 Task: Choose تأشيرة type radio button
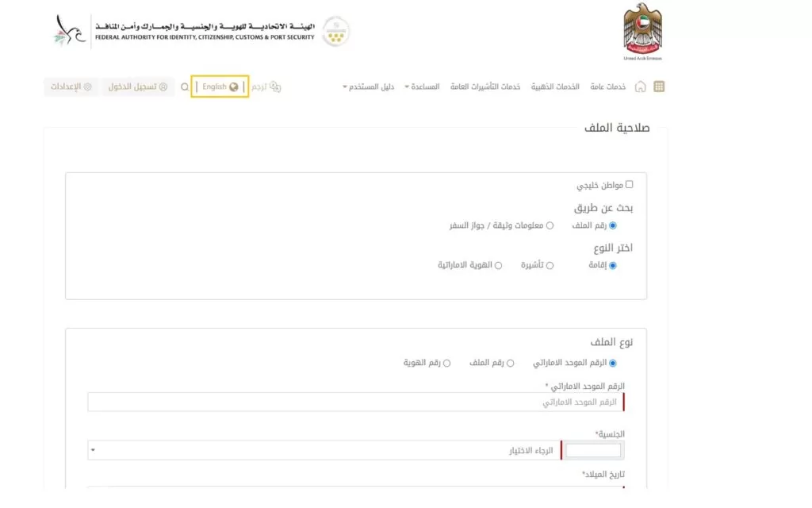pyautogui.click(x=550, y=265)
